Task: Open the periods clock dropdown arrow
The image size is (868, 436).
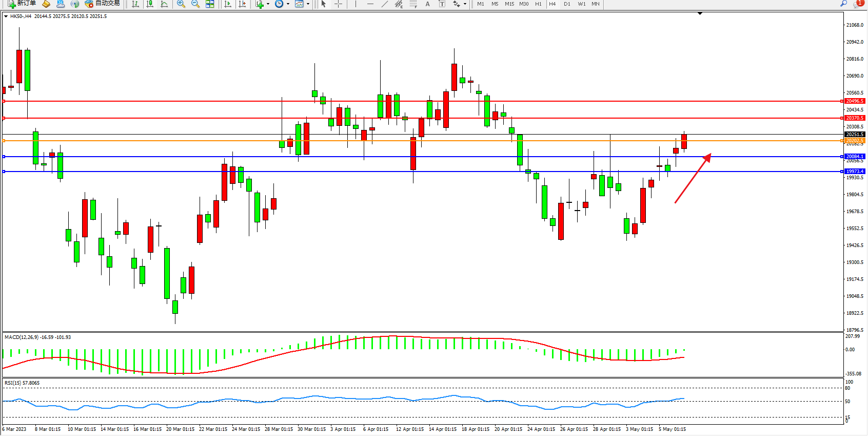Action: 288,4
